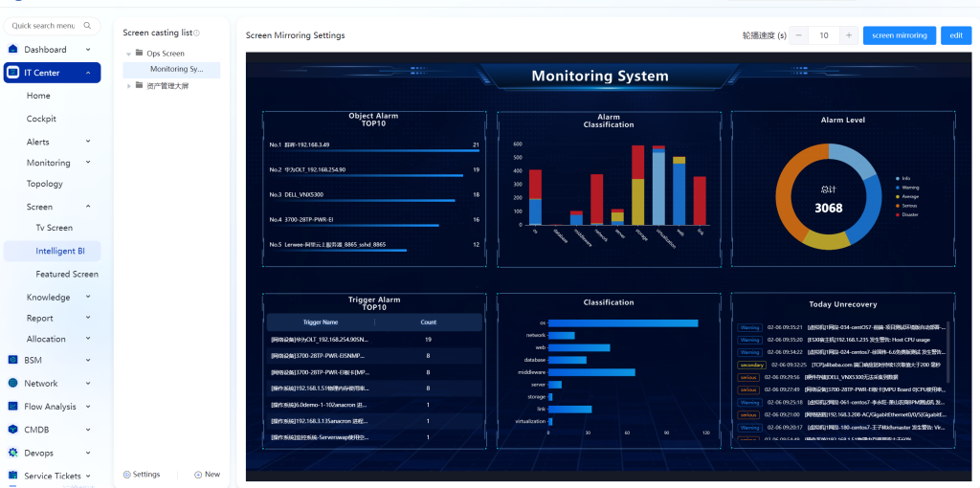Expand the Alerts submenu
The width and height of the screenshot is (980, 488).
[88, 142]
